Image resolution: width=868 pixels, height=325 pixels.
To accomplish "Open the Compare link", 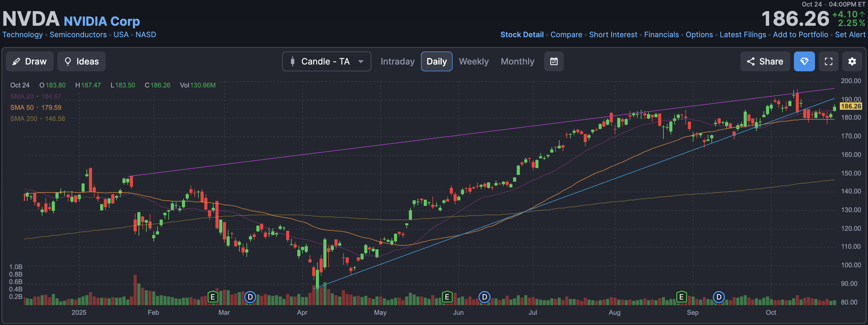I will click(566, 35).
